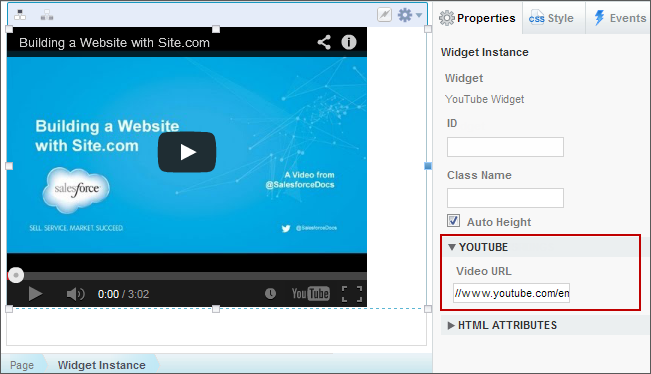Uncheck the Auto Height checkbox

point(453,220)
